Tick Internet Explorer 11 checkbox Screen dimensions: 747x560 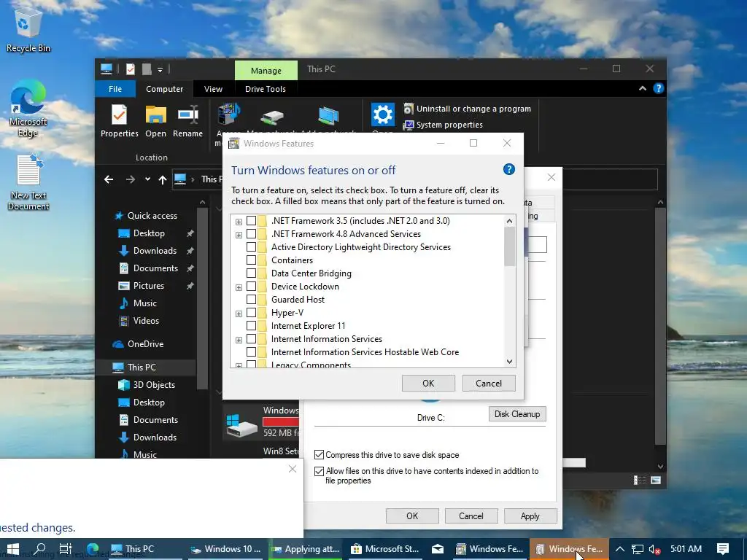(x=251, y=326)
